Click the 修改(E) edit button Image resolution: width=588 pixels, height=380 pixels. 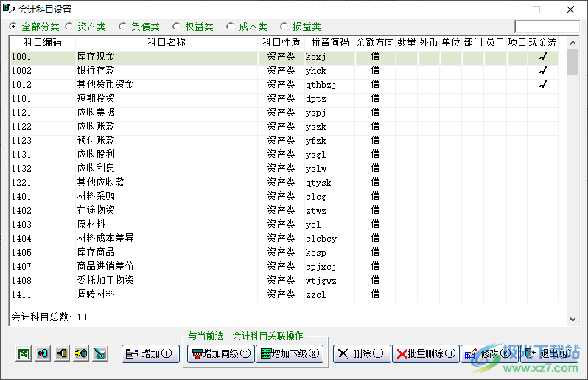(489, 353)
